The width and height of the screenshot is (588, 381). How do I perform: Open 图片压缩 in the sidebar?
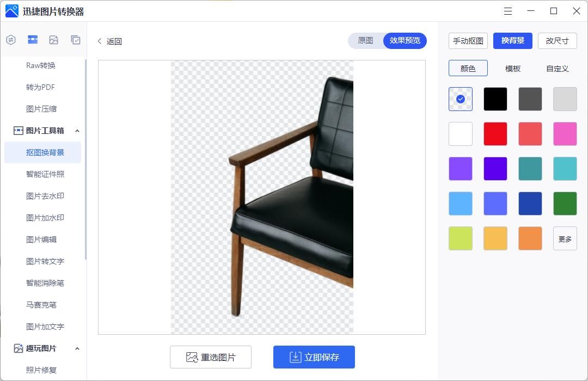tap(41, 109)
